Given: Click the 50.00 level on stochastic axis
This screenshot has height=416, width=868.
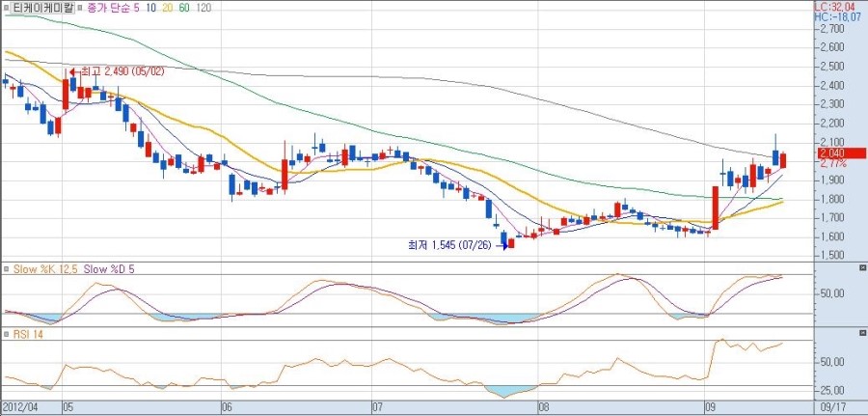Looking at the screenshot, I should [x=832, y=293].
